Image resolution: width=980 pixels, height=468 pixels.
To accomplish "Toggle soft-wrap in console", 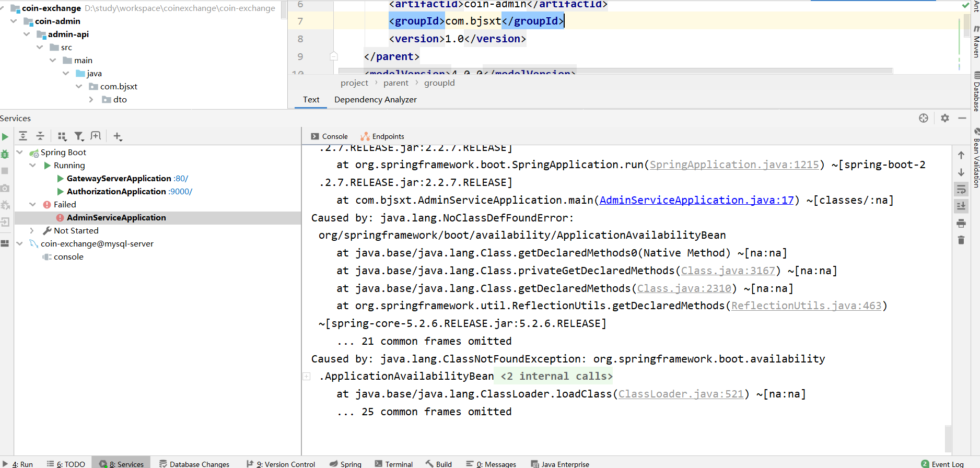I will click(961, 189).
